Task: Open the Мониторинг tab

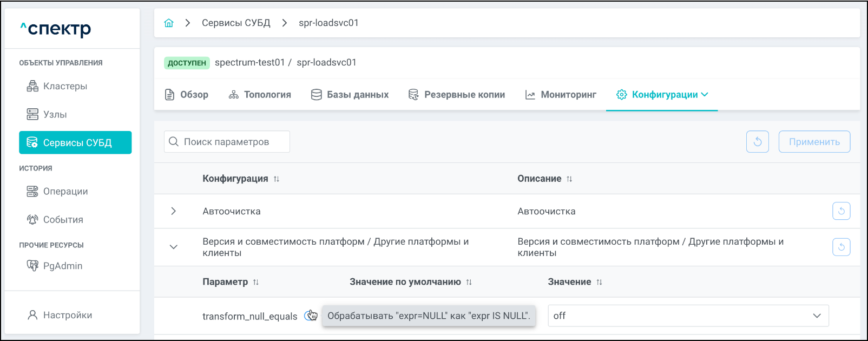Action: coord(561,95)
